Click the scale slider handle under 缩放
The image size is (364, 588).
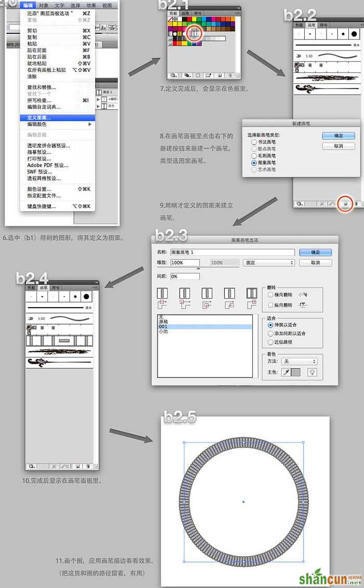tap(198, 268)
